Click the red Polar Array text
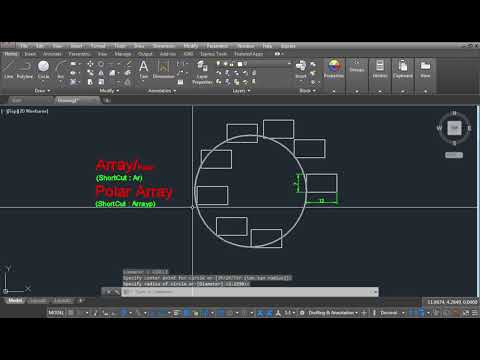 point(134,192)
